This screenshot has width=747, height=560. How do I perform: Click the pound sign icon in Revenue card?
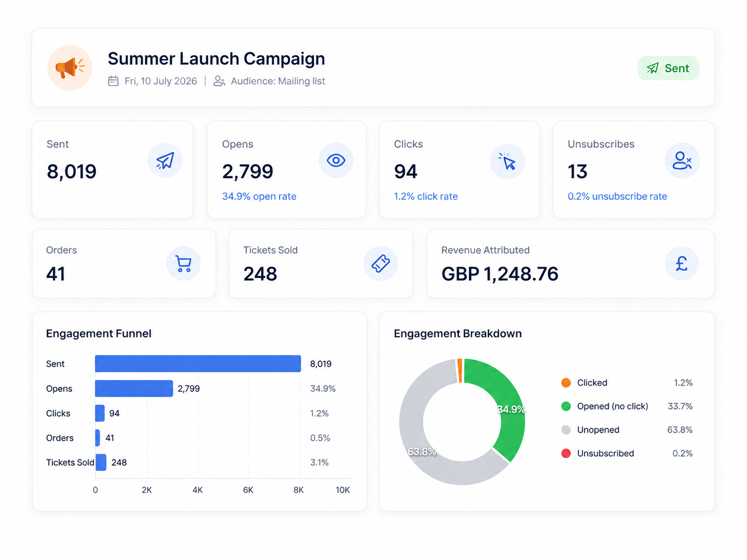(681, 263)
